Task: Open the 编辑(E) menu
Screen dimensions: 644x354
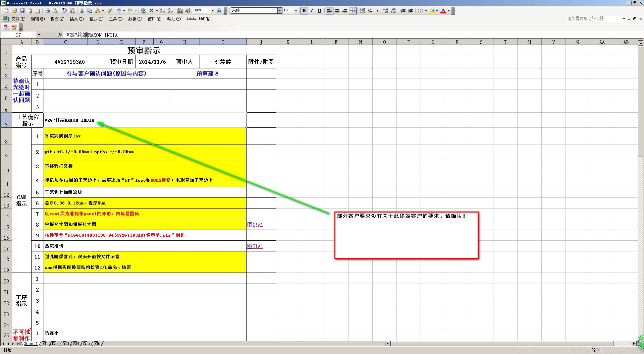Action: [38, 19]
